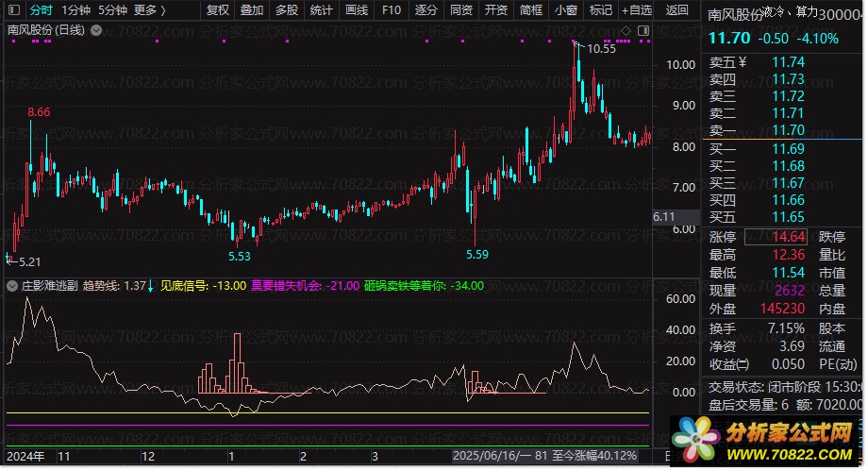Click the current price 11.70
Screen dimensions: 868x470
click(x=729, y=38)
